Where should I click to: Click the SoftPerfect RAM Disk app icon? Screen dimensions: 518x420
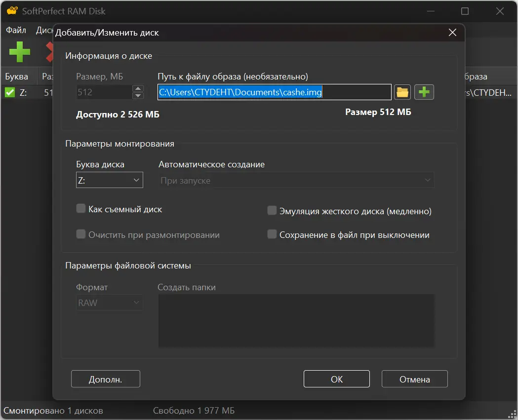tap(12, 11)
